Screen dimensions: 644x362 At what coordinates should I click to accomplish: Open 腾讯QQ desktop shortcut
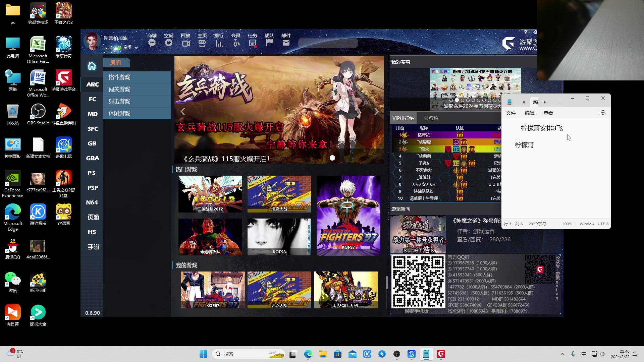(x=13, y=248)
